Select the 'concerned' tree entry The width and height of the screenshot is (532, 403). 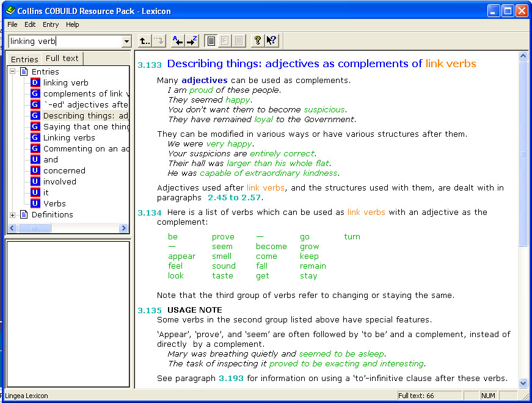[x=64, y=170]
